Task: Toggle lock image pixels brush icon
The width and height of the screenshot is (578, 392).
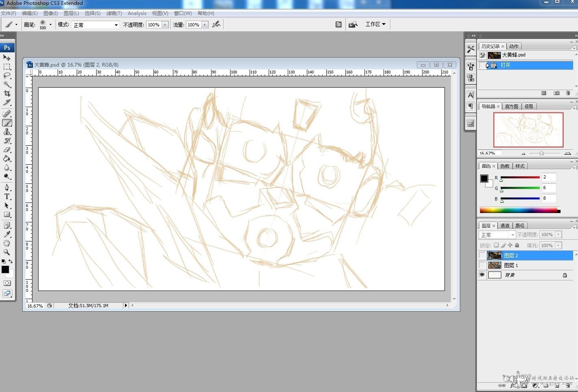Action: click(503, 245)
